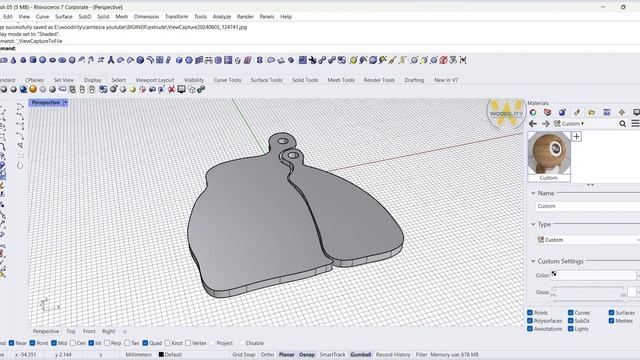Switch to the Render Tools toolbar tab
Image resolution: width=640 pixels, height=360 pixels.
(x=379, y=80)
